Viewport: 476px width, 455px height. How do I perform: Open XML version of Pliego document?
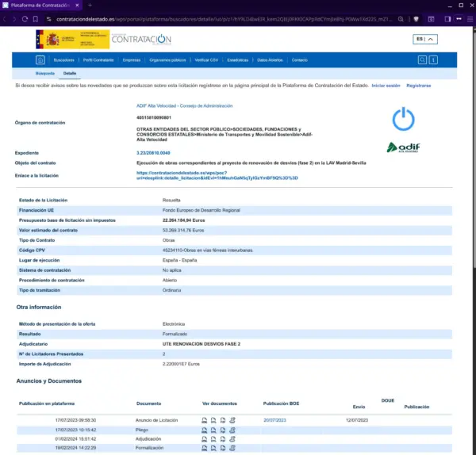(x=213, y=430)
